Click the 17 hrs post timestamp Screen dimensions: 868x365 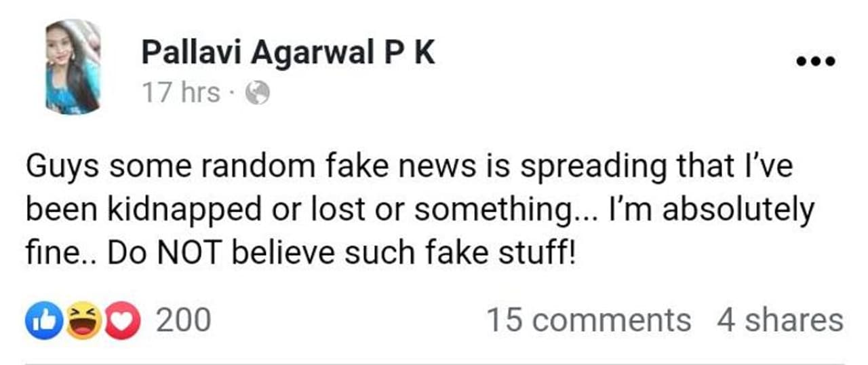(181, 93)
